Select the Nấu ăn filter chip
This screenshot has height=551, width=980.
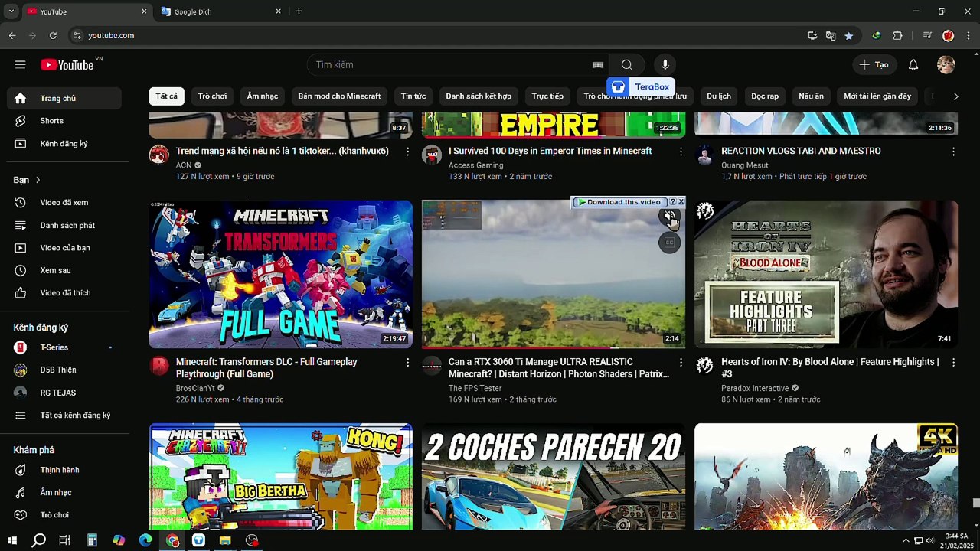(x=812, y=96)
